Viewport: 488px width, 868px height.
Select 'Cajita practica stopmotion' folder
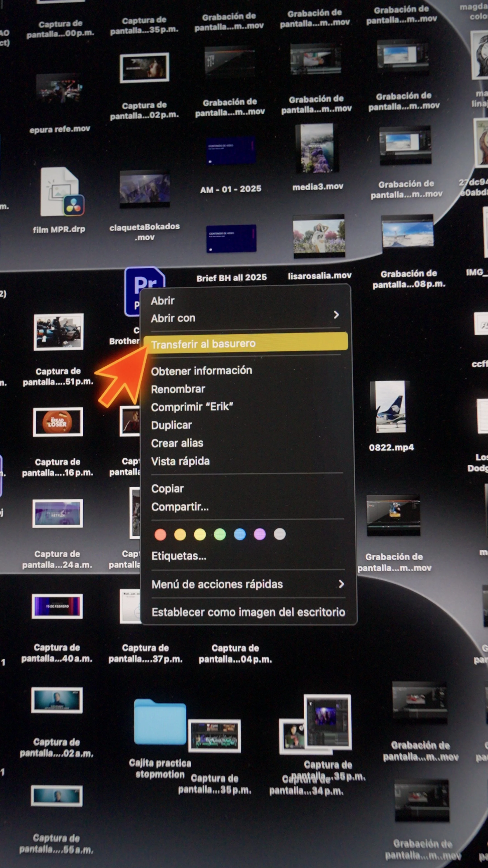tap(160, 722)
